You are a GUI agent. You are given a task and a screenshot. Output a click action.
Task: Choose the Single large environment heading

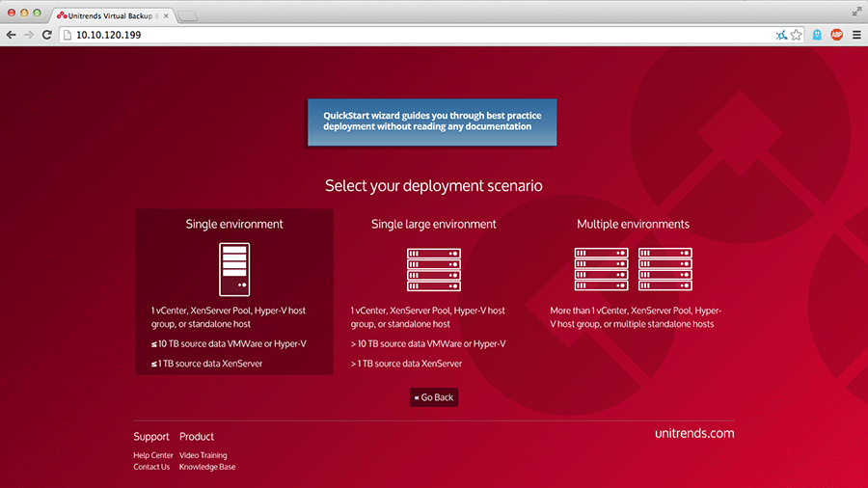click(433, 224)
